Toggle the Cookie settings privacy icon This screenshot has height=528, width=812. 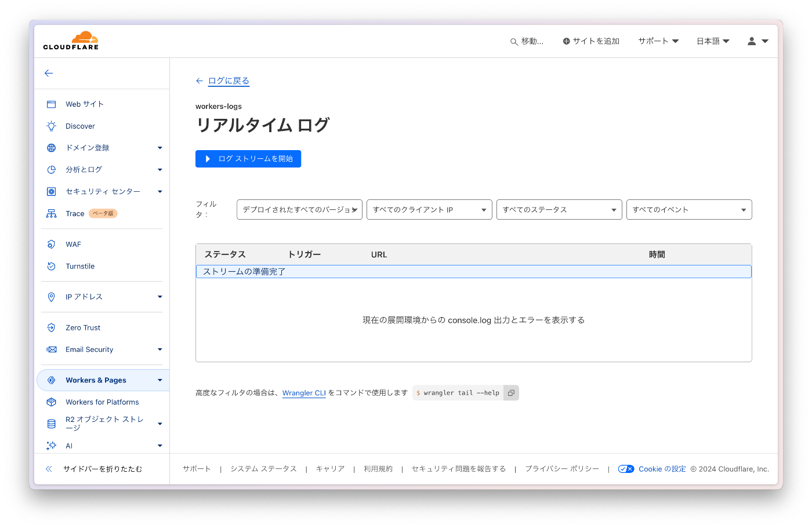coord(626,469)
